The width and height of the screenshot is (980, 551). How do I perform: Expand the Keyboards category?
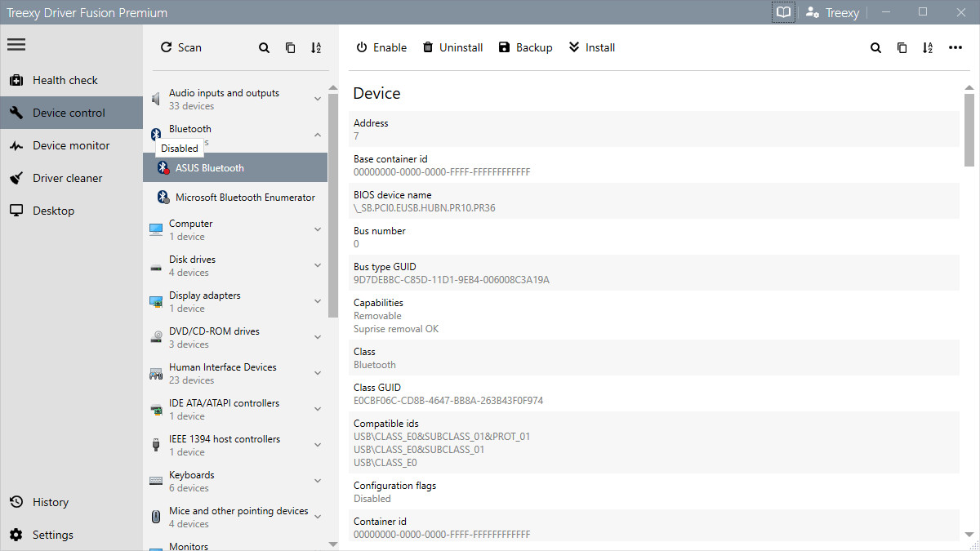[317, 481]
